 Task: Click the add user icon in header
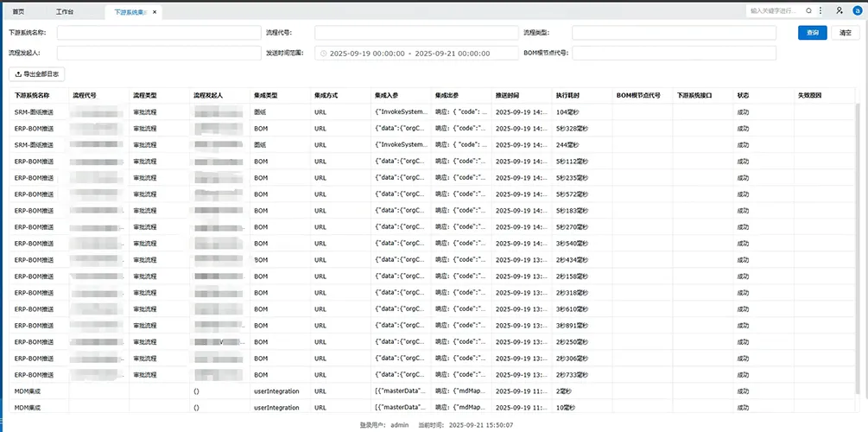point(839,11)
